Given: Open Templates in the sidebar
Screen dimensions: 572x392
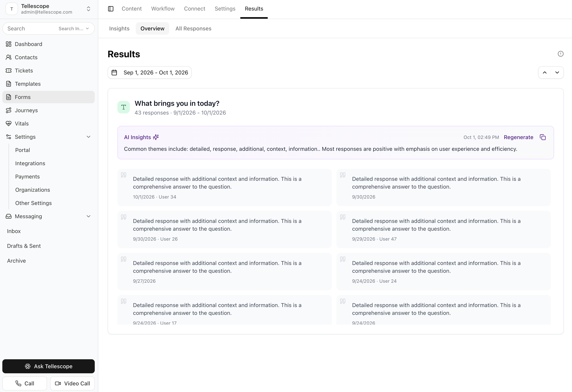Looking at the screenshot, I should 49,84.
